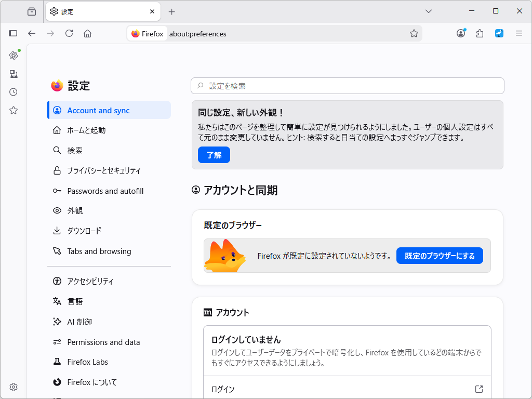Open the Firefox View tab list icon

pos(32,11)
